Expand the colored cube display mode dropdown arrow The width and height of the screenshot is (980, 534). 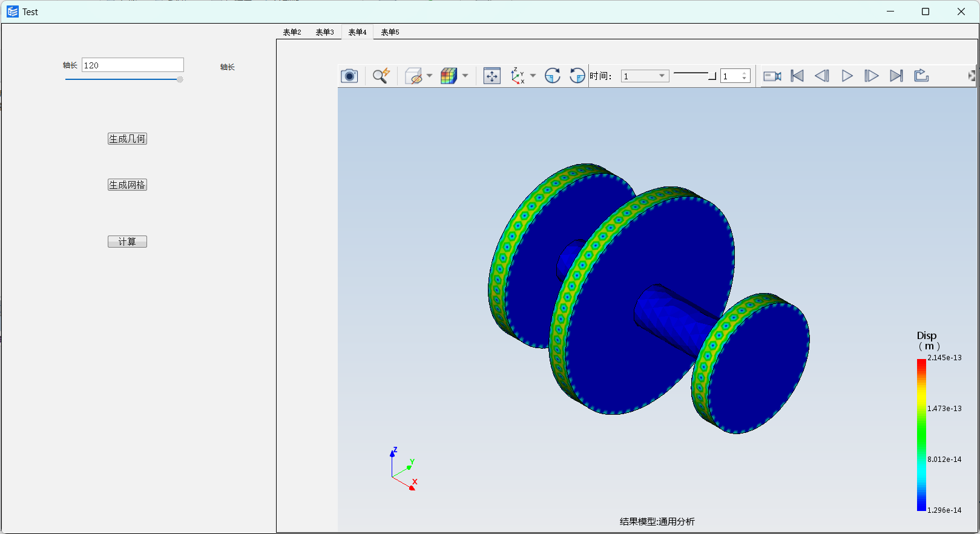(x=465, y=76)
